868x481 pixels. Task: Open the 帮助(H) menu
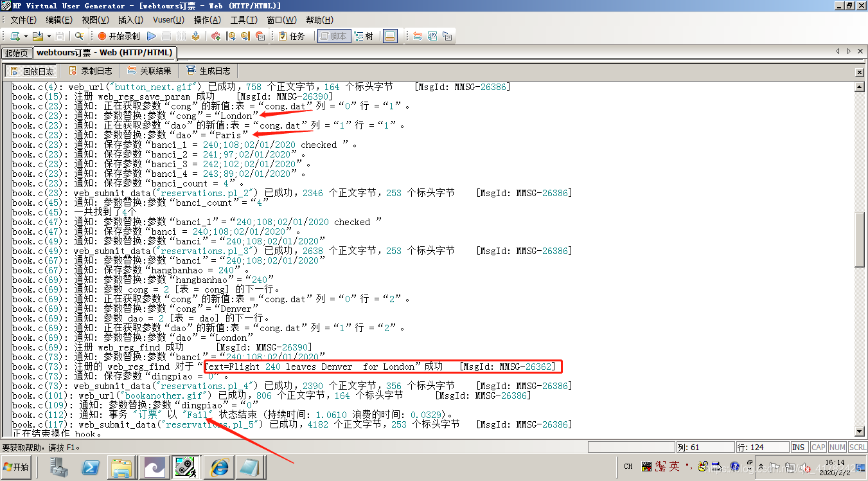click(x=319, y=20)
